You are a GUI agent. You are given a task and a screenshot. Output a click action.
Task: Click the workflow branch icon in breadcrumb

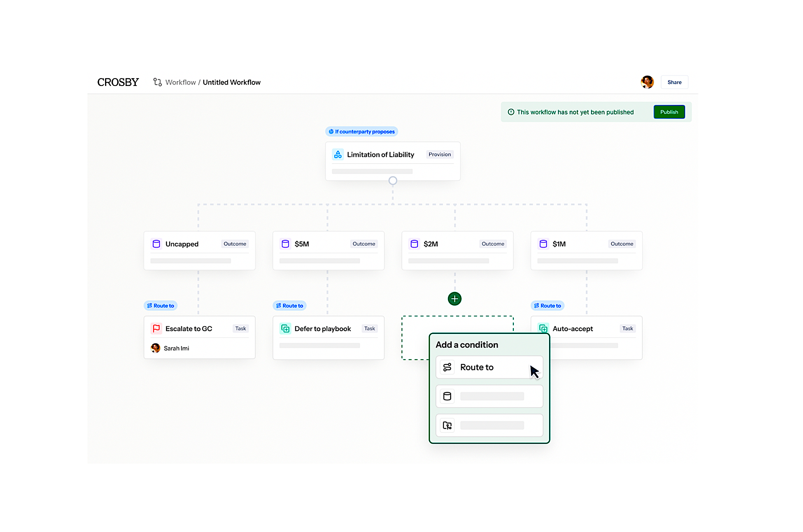click(x=157, y=82)
